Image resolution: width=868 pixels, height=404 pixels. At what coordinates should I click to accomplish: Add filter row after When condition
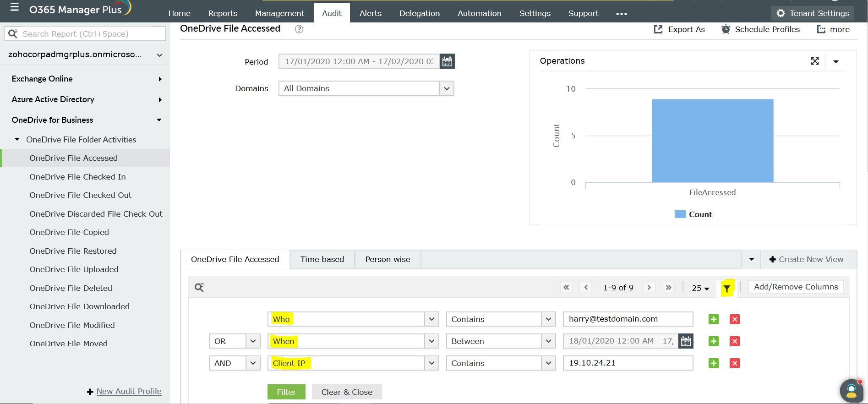pyautogui.click(x=714, y=341)
